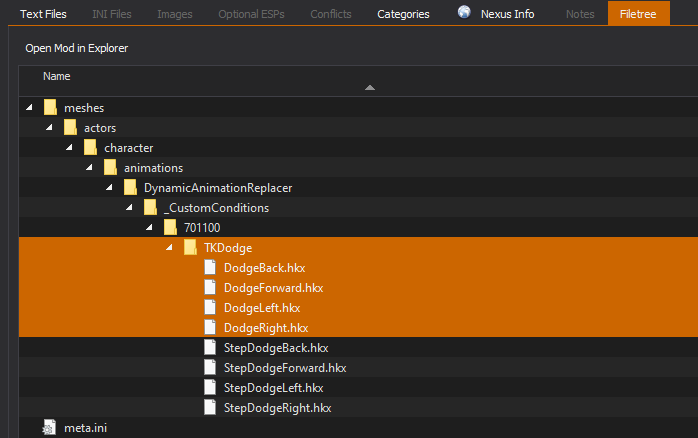Click the character folder icon
698x438 pixels.
click(x=90, y=147)
